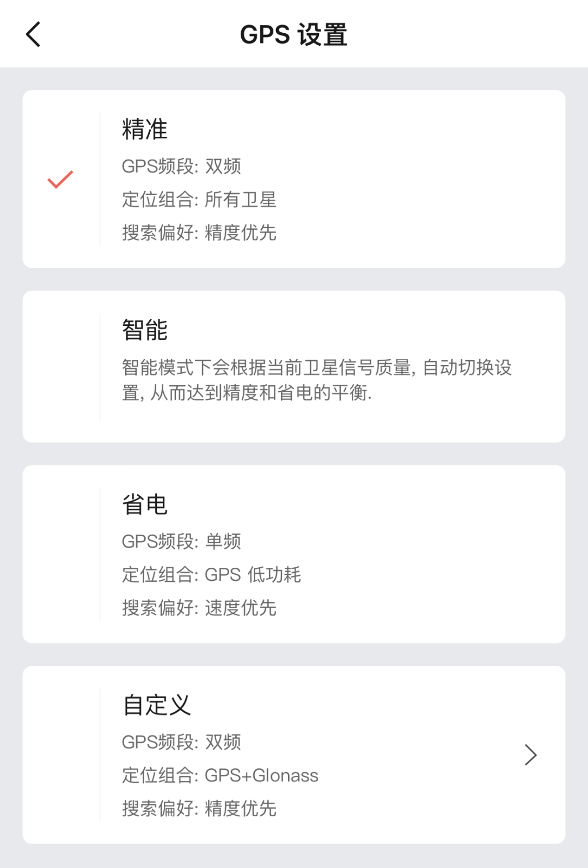
Task: Open 自定义 settings via the right chevron
Action: (530, 755)
